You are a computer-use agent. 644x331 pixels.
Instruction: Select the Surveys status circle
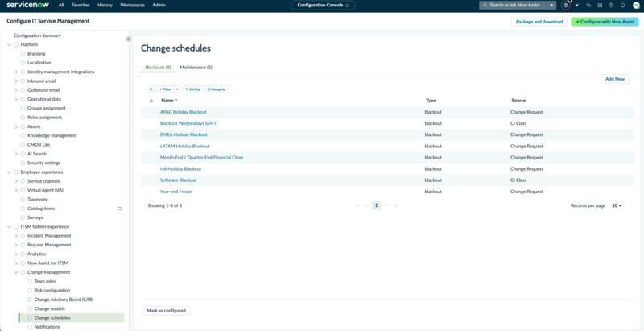tap(23, 217)
